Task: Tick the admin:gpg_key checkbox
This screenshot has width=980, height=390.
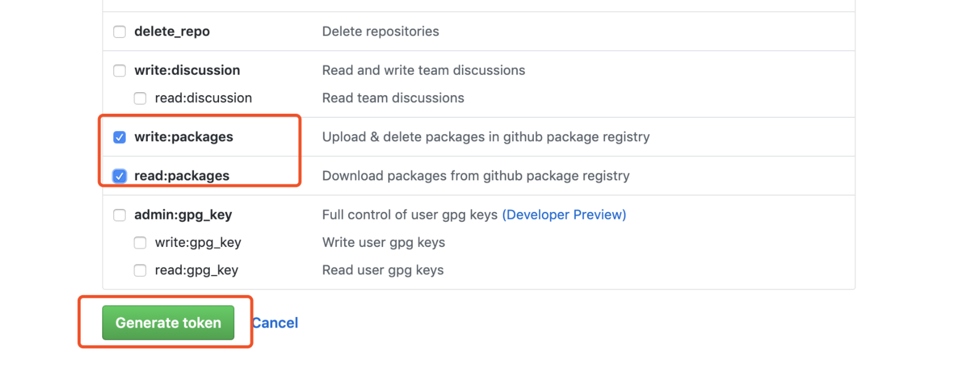Action: 120,215
